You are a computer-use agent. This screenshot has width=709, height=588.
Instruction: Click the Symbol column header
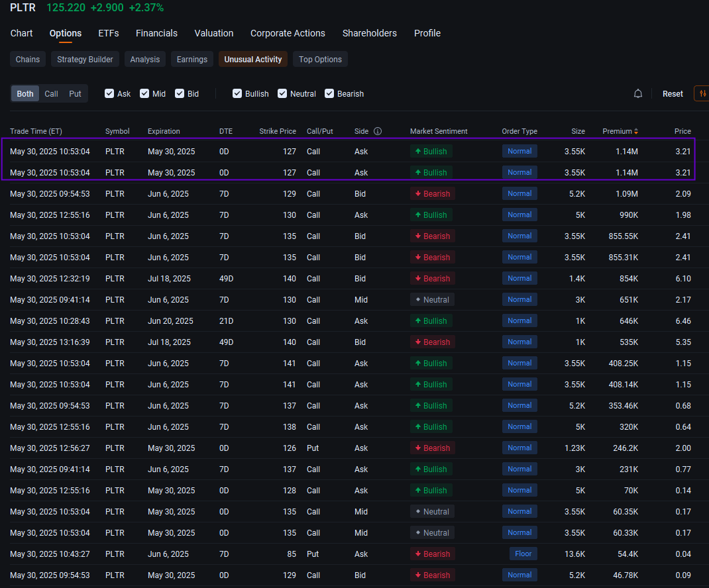(117, 131)
